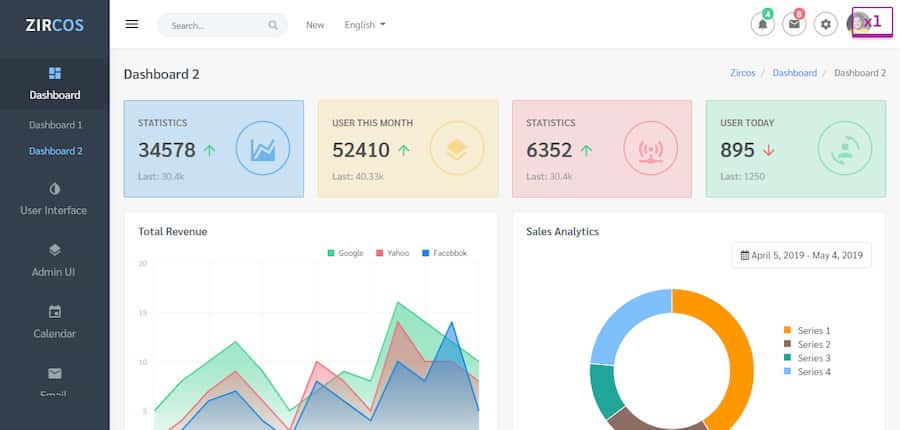Open the user avatar profile menu
Image resolution: width=900 pixels, height=430 pixels.
(x=858, y=24)
